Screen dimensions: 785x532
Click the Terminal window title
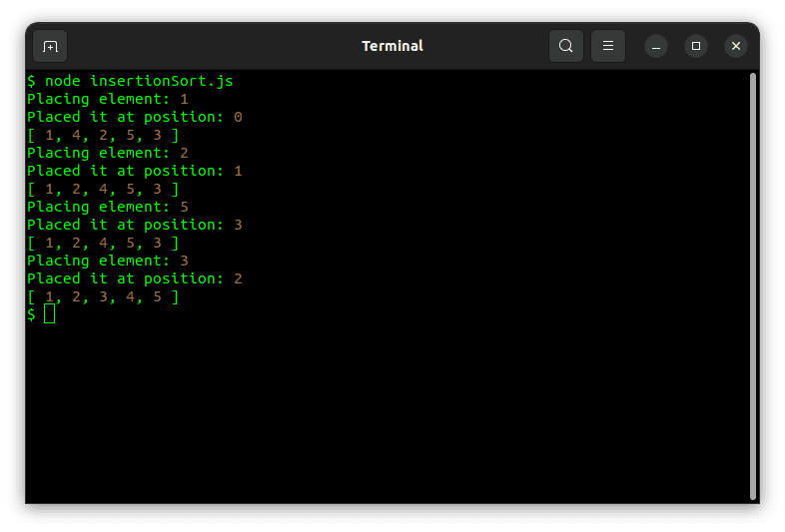tap(392, 46)
